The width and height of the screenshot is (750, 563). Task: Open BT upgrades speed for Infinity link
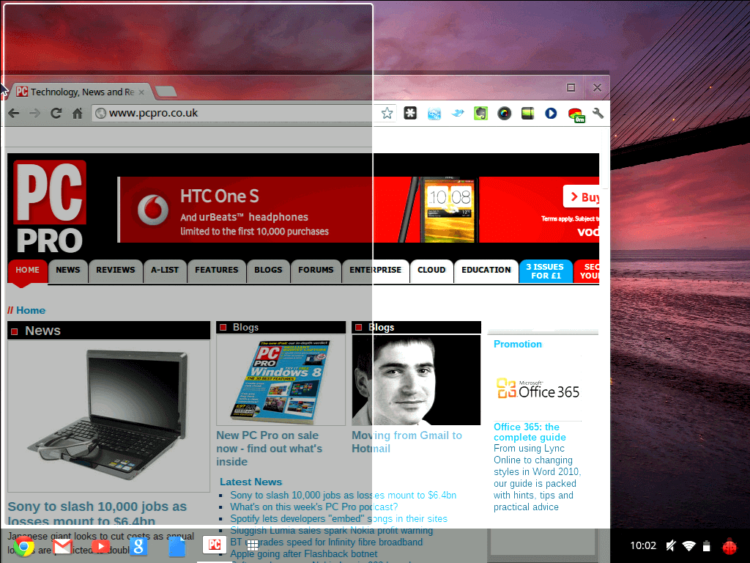tap(326, 542)
